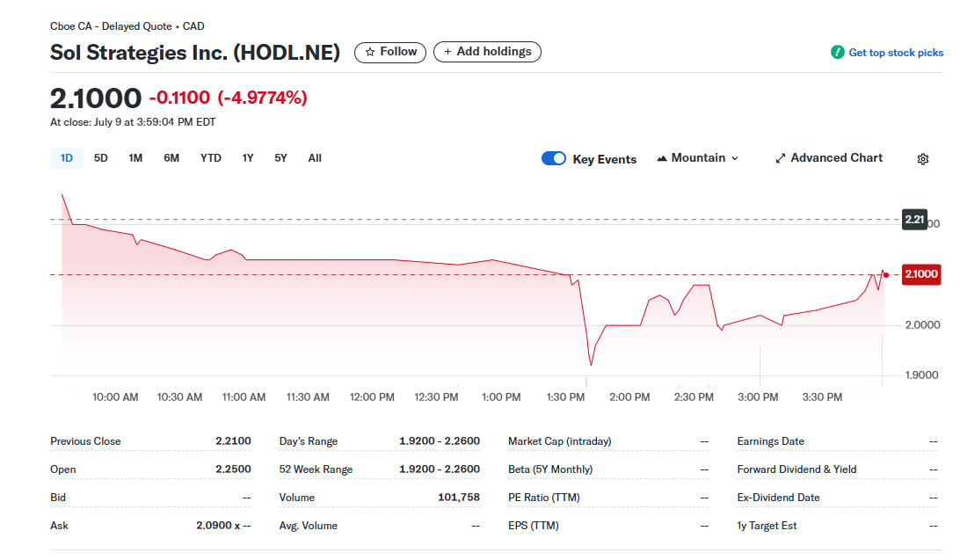960x560 pixels.
Task: Click the Earnings Date label
Action: click(771, 441)
